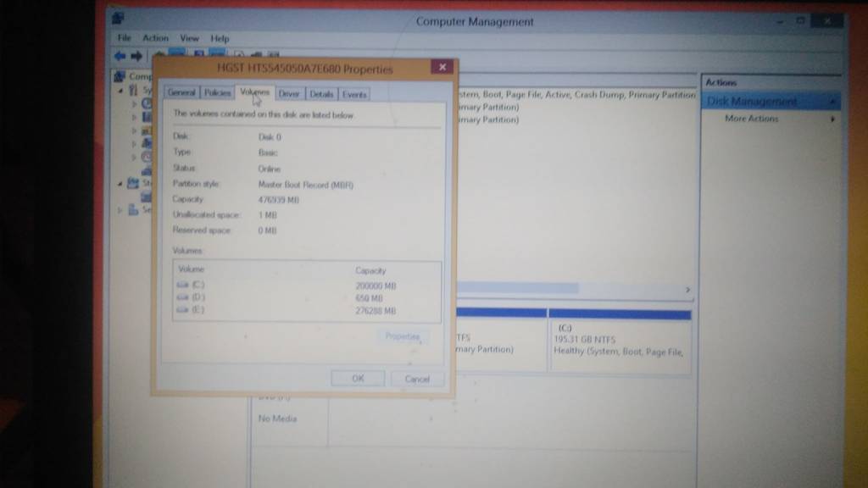The image size is (868, 488).
Task: Click the horizontal scrollbar thumb in volume list
Action: pyautogui.click(x=518, y=288)
